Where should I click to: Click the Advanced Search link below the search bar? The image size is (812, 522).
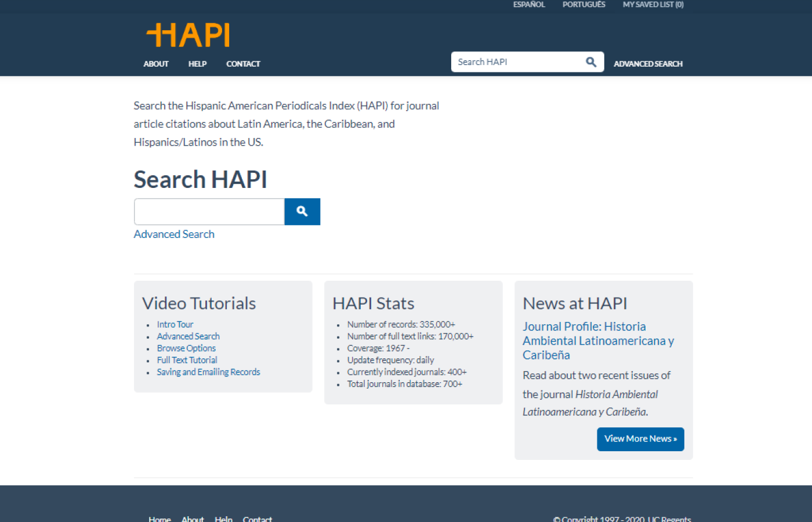coord(173,234)
